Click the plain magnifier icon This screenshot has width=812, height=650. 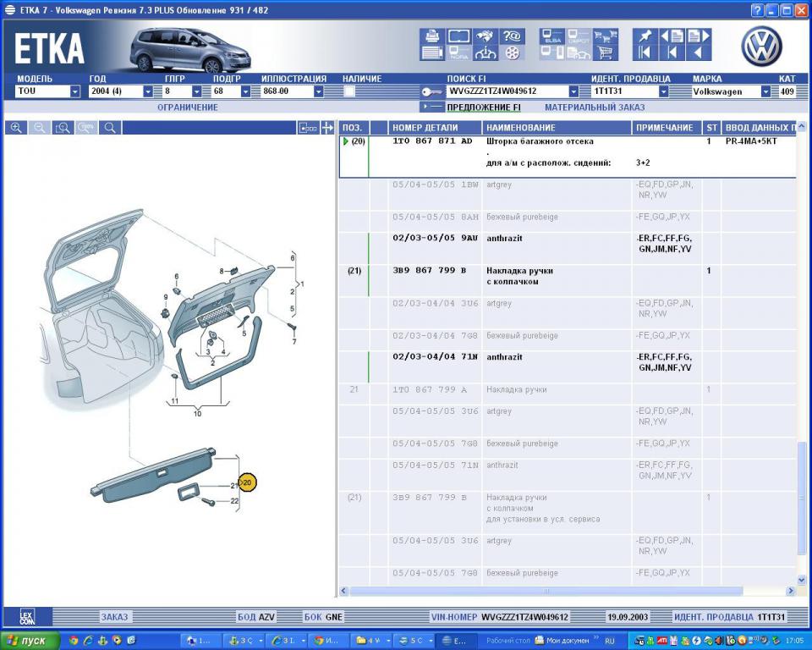110,128
